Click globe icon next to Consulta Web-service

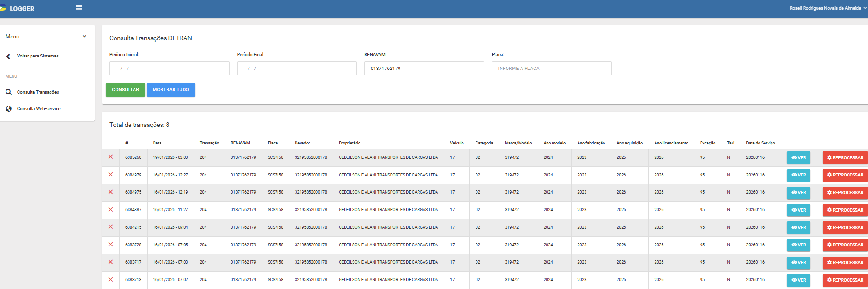click(8, 109)
